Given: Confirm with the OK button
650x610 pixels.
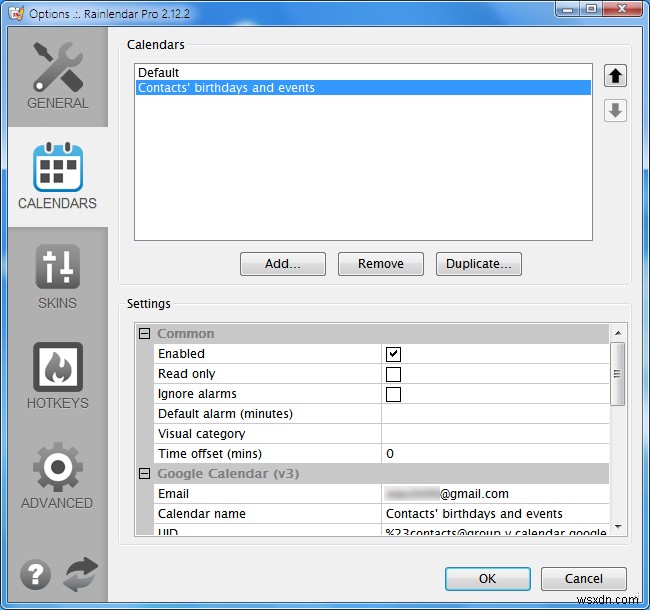Looking at the screenshot, I should [x=488, y=579].
